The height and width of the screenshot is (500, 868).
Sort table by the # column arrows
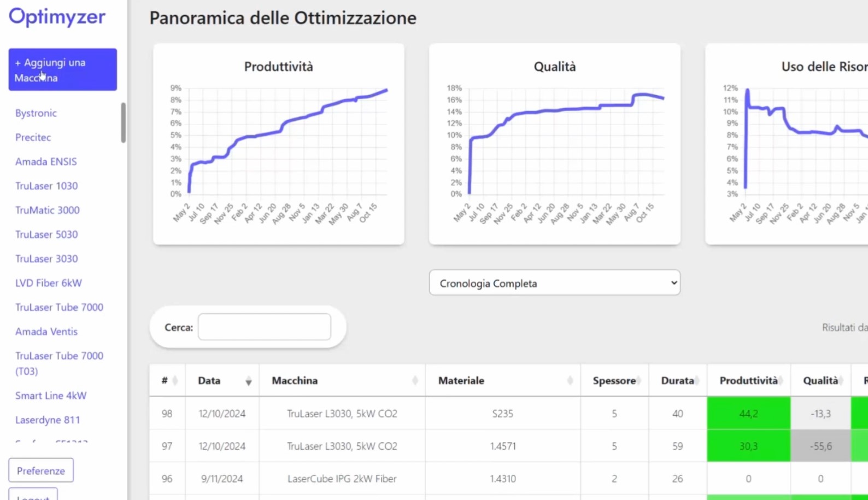(175, 381)
